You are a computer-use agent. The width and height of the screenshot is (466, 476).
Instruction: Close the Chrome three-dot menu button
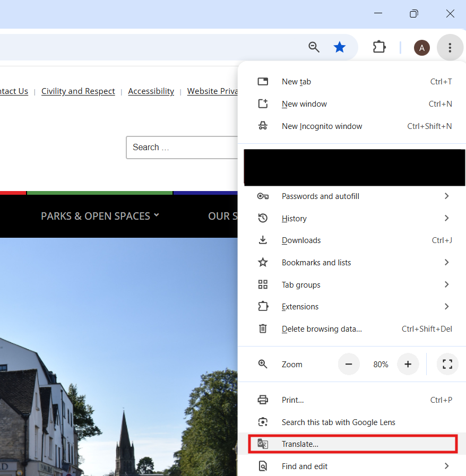[x=450, y=48]
